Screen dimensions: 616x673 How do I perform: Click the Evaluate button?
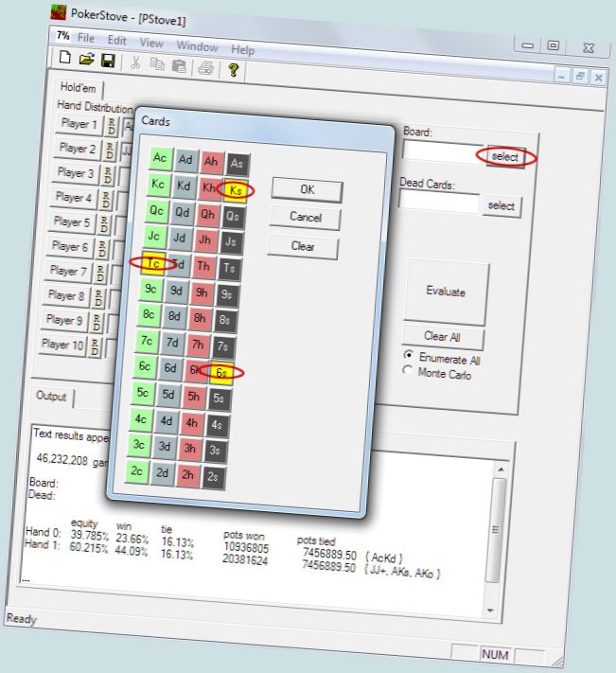[446, 292]
